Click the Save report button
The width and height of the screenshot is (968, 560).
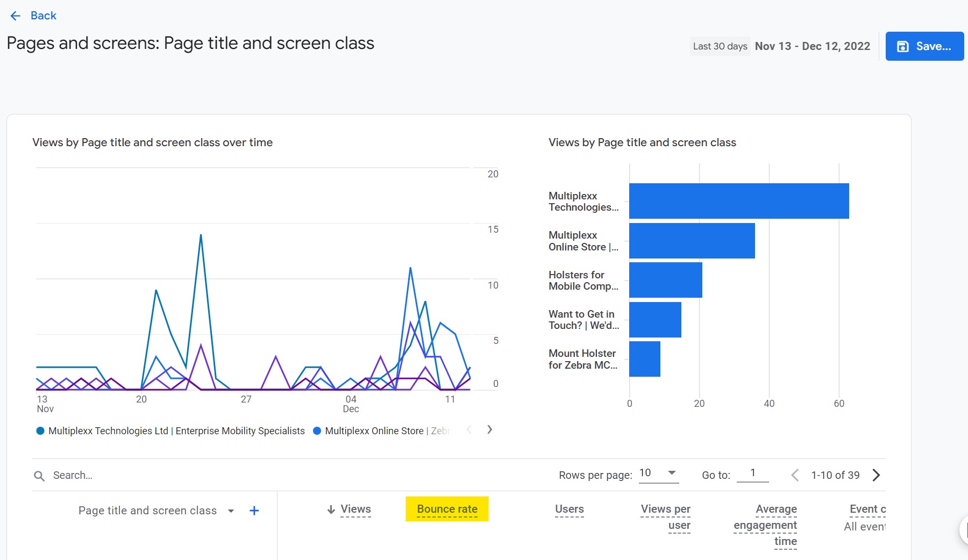point(924,46)
